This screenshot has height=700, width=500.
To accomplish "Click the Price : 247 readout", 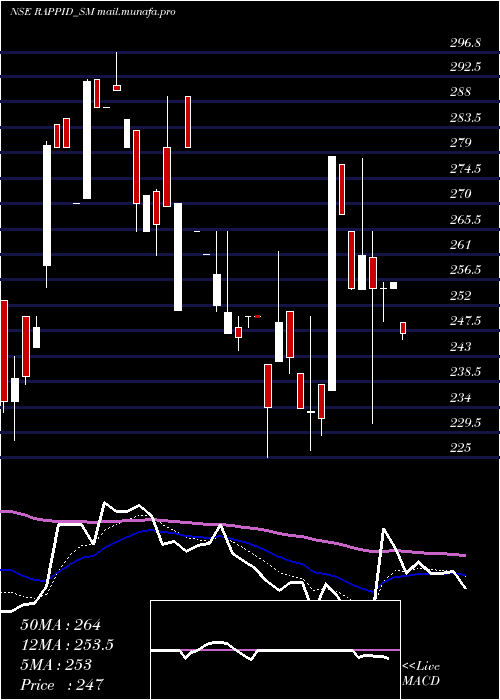I will pyautogui.click(x=62, y=685).
